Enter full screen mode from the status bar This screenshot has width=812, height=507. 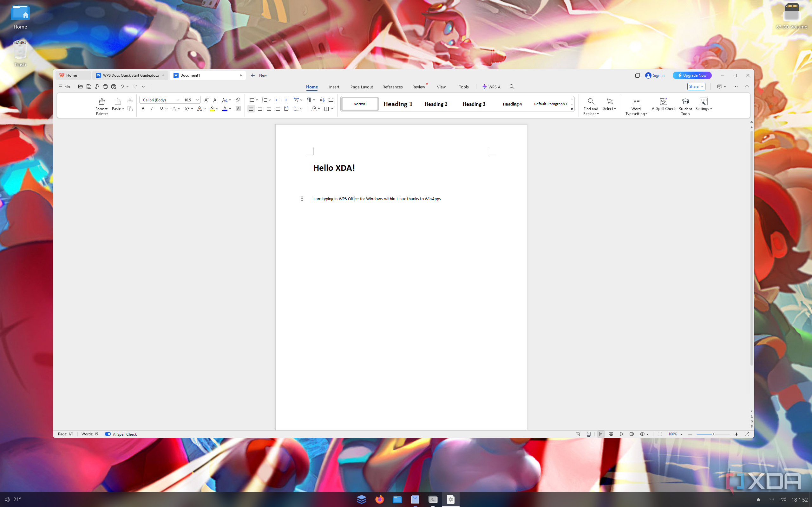[x=747, y=434]
